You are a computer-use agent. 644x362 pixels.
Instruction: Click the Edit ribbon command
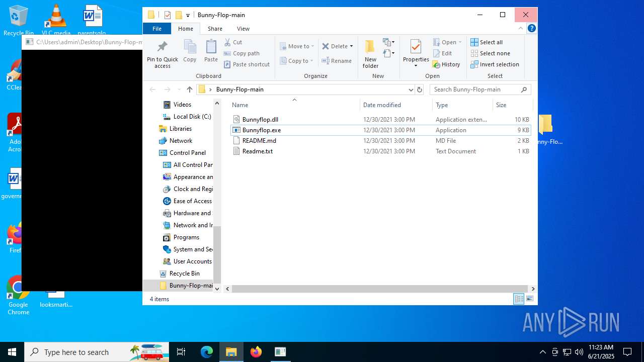point(442,53)
